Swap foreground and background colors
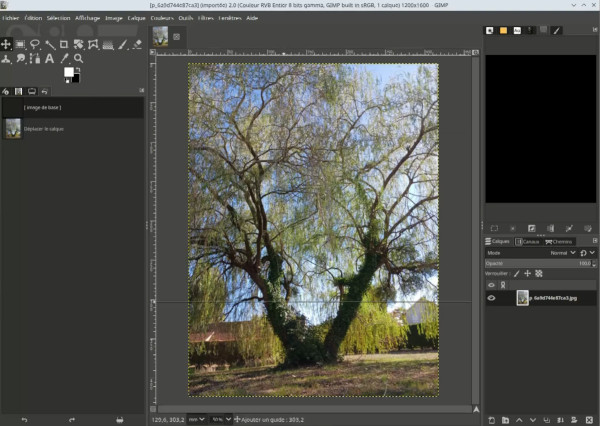This screenshot has width=600, height=426. [x=78, y=70]
